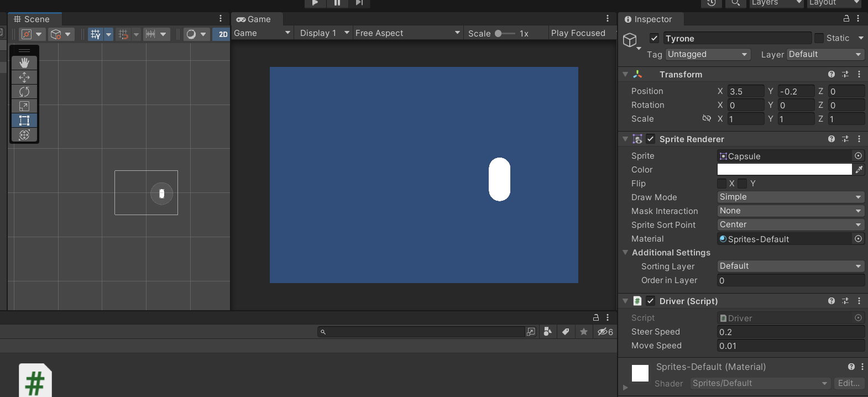The width and height of the screenshot is (868, 397).
Task: Click the Play Focused button
Action: pos(578,33)
